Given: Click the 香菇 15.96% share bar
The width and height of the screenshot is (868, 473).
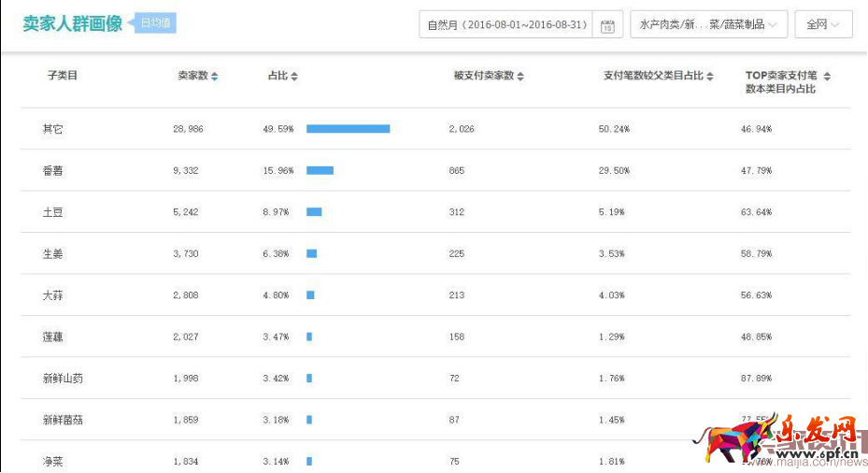Looking at the screenshot, I should pos(320,171).
